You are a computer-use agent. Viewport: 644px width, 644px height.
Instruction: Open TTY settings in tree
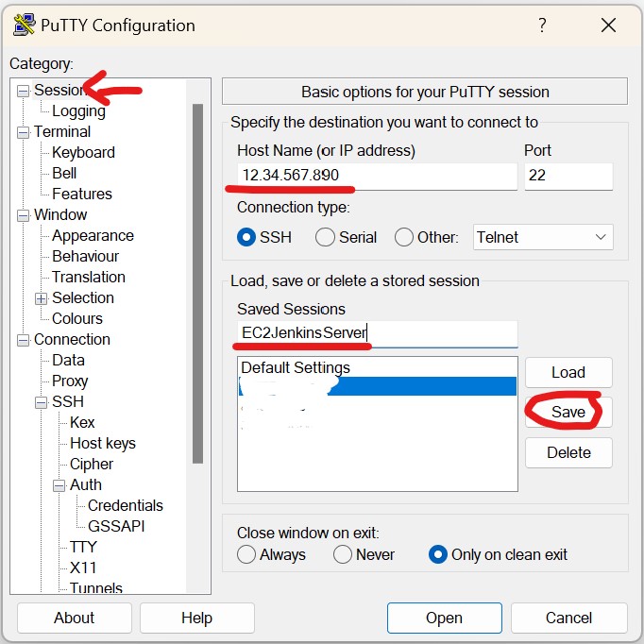tap(83, 548)
